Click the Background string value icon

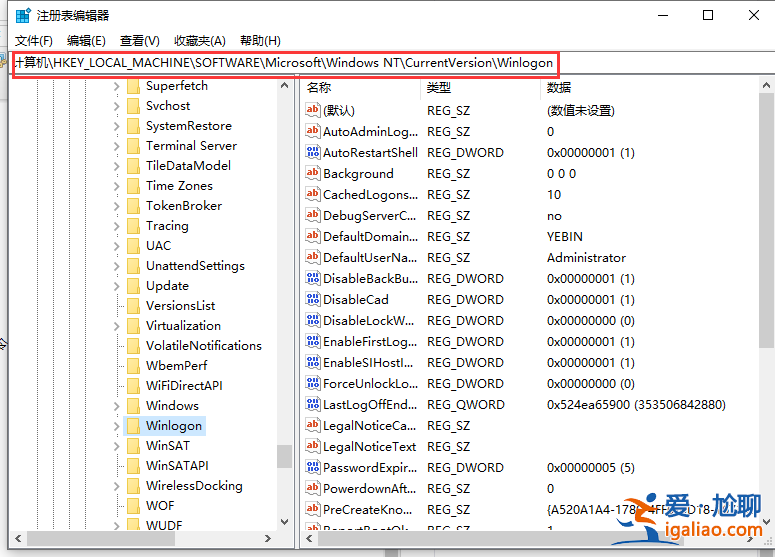coord(312,173)
